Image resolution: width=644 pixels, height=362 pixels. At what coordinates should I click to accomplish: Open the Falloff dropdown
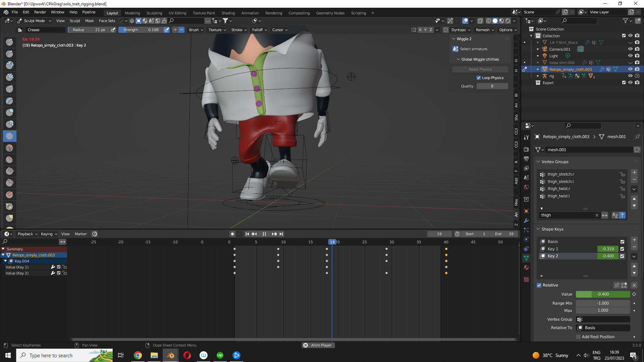coord(259,30)
